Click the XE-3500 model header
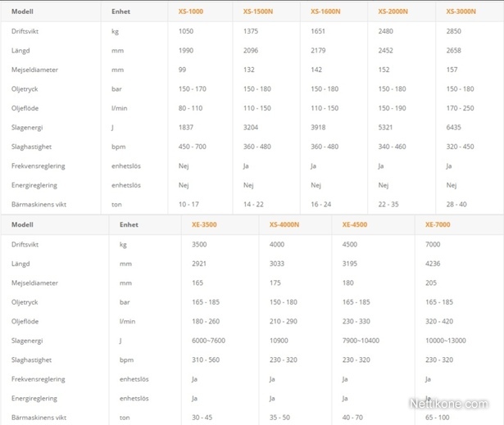This screenshot has width=504, height=425. pos(204,224)
